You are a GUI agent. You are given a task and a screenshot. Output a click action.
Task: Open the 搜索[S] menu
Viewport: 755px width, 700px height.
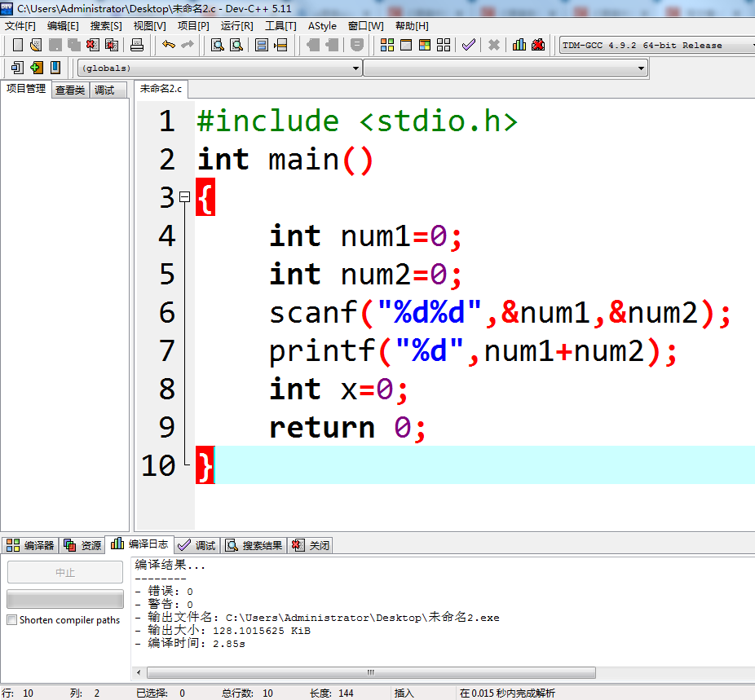[x=106, y=26]
